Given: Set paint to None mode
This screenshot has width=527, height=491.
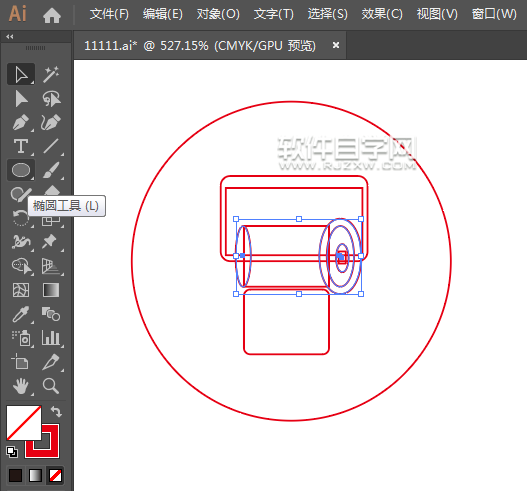Looking at the screenshot, I should click(55, 476).
